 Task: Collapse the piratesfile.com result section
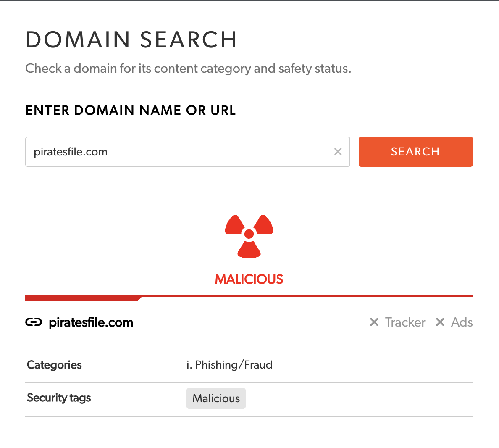tap(91, 322)
